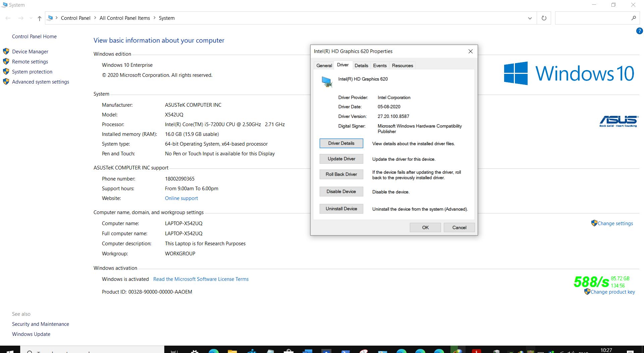Expand the address bar history dropdown
644x353 pixels.
coord(530,18)
